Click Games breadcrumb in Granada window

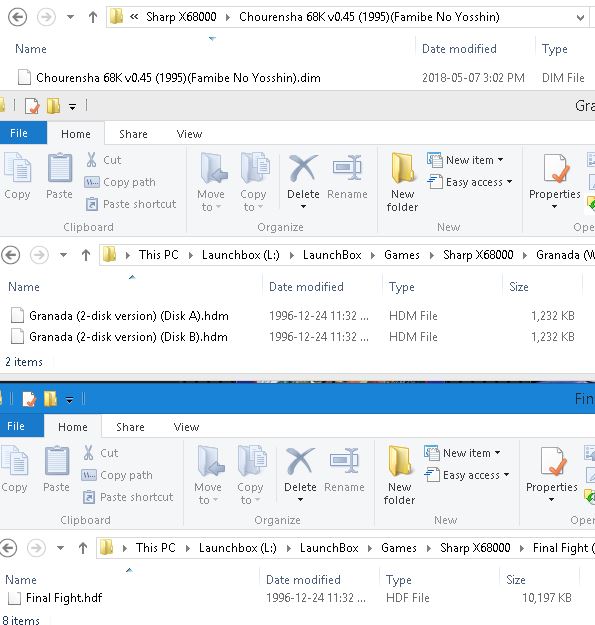(402, 255)
